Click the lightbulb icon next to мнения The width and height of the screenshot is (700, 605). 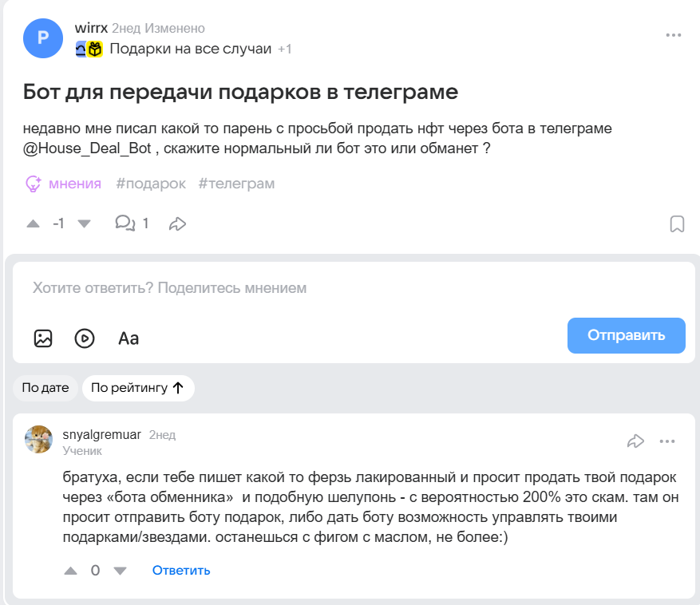(33, 183)
